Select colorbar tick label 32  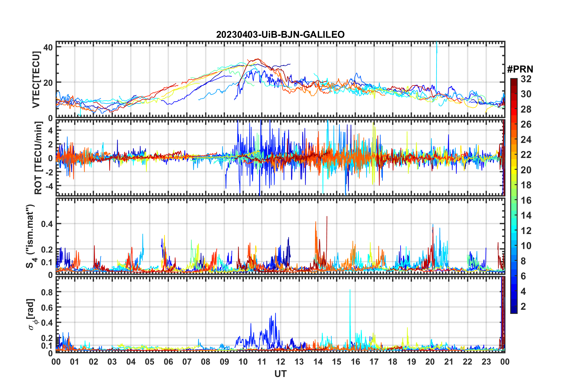(x=526, y=79)
